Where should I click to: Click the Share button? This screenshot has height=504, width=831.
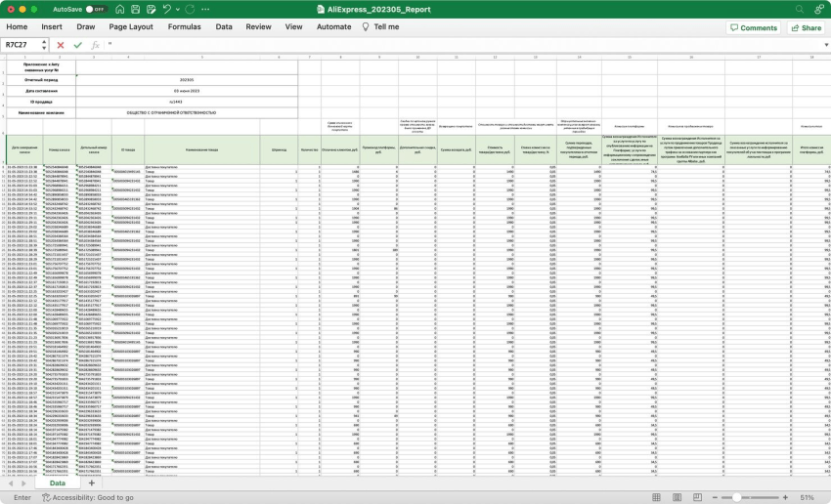click(x=807, y=27)
